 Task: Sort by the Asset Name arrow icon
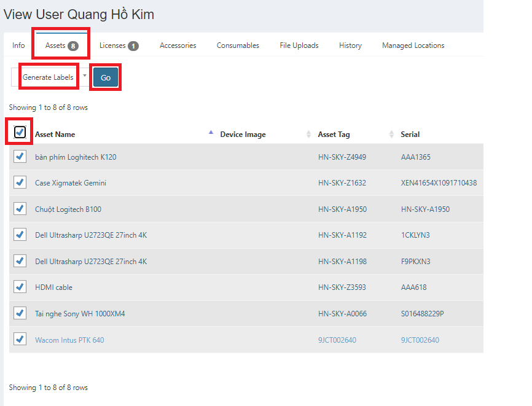[211, 134]
